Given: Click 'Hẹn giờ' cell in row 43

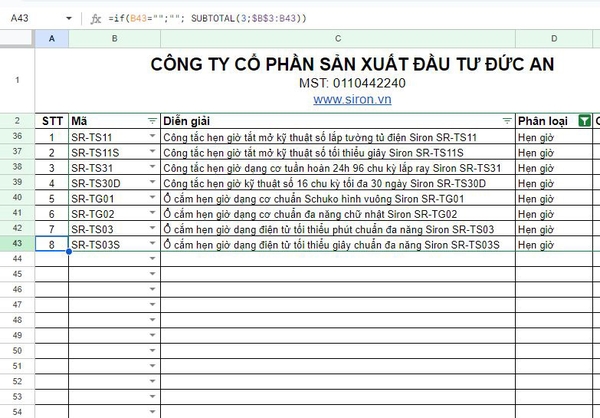Looking at the screenshot, I should coord(554,244).
